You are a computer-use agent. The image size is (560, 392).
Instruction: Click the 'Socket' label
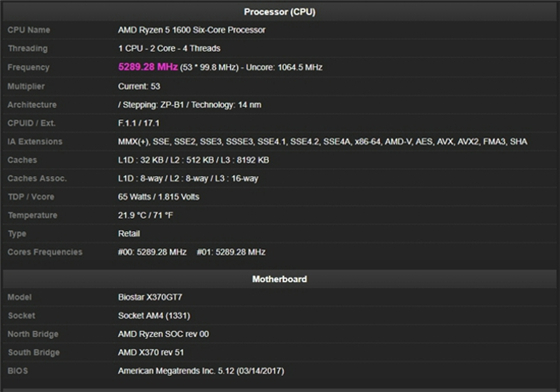click(21, 316)
